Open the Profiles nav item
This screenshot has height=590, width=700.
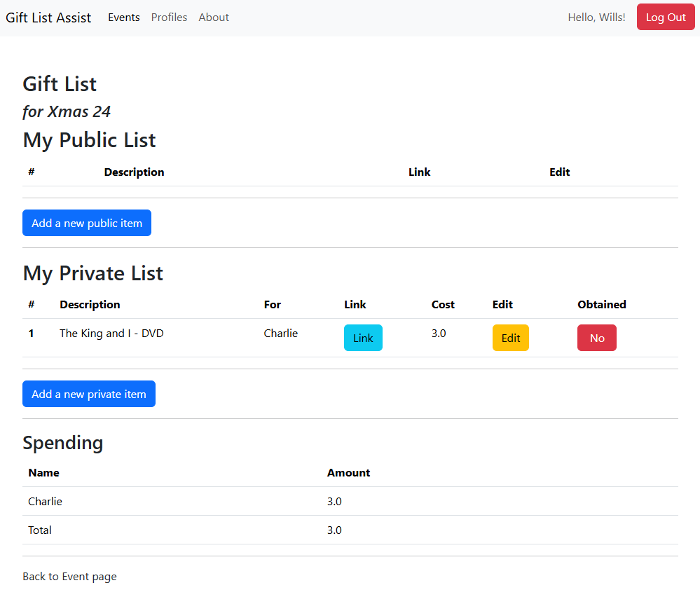[x=169, y=18]
